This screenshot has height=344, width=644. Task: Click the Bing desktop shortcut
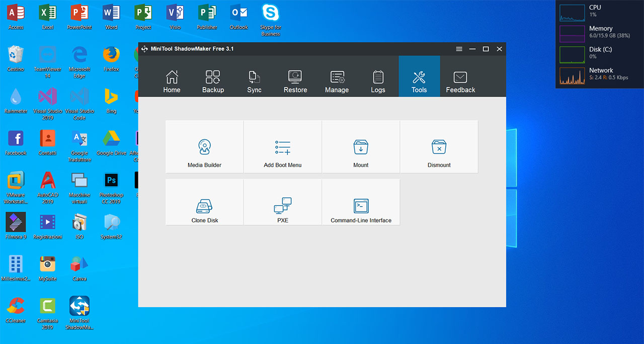point(111,100)
